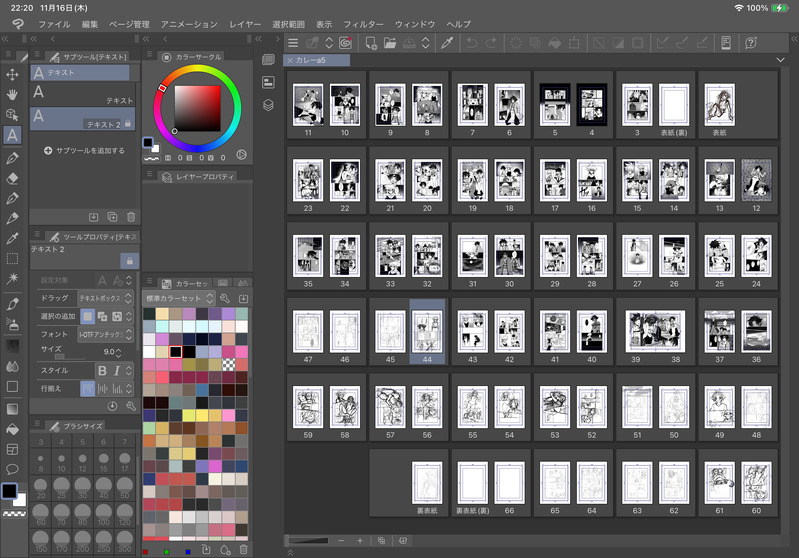Choose center alignment in 行揃え row
Viewport: 799px width, 558px height.
click(x=102, y=389)
